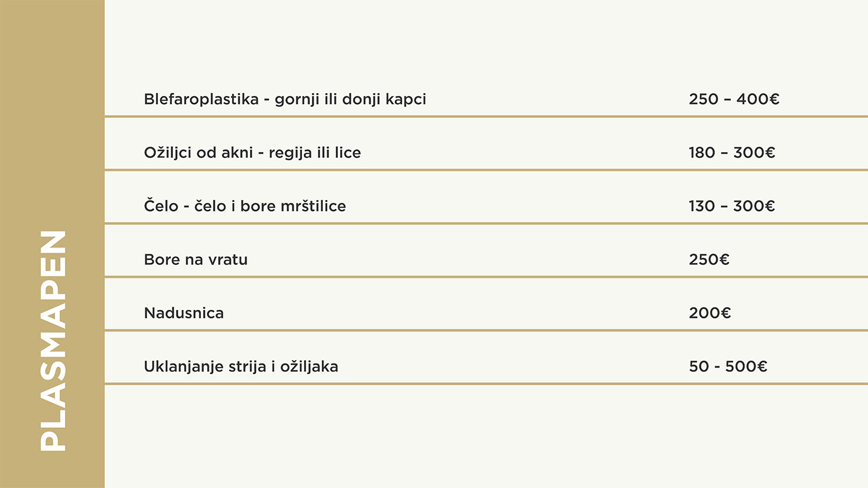The image size is (868, 488).
Task: Click the PLASMAPEN vertical title
Action: click(x=53, y=341)
